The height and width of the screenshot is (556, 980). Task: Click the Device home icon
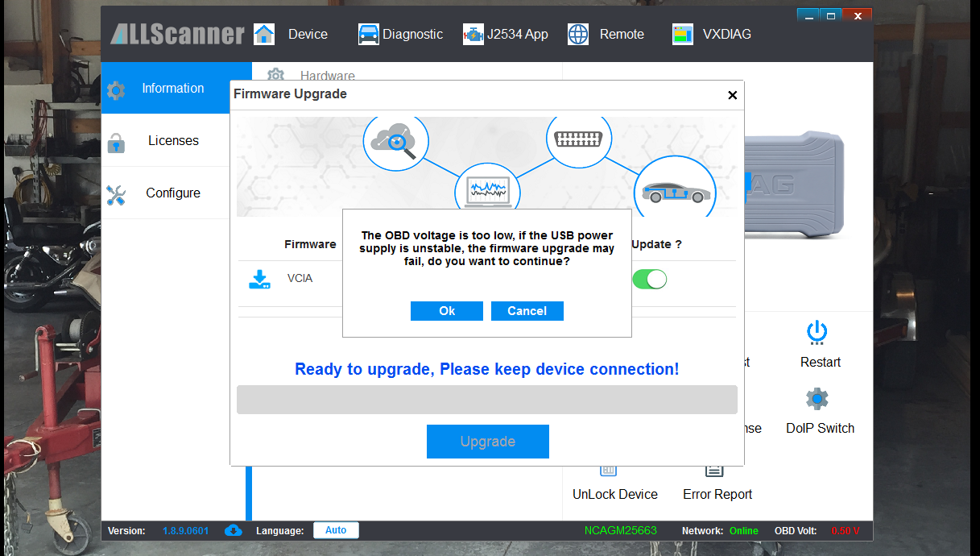tap(264, 34)
